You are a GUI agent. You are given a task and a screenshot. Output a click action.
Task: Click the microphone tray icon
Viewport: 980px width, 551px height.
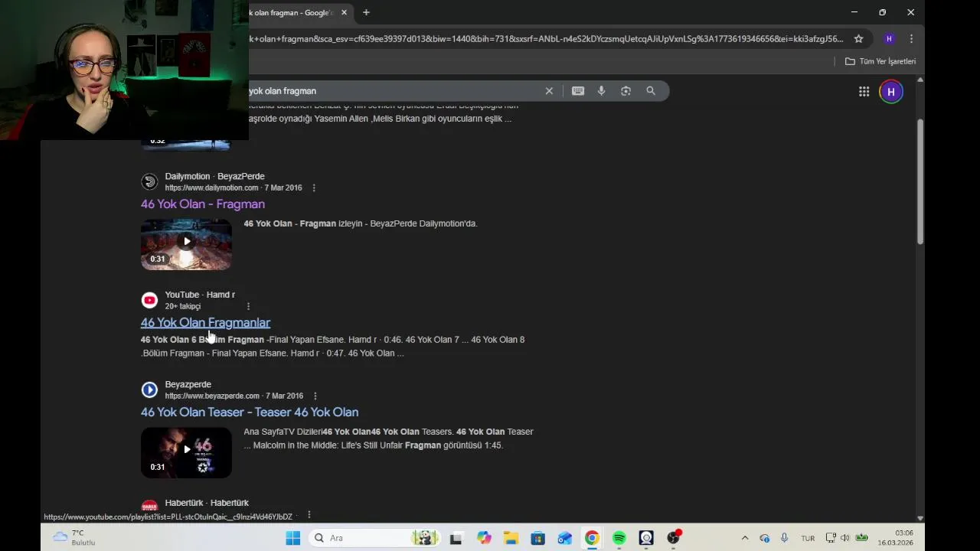(784, 538)
